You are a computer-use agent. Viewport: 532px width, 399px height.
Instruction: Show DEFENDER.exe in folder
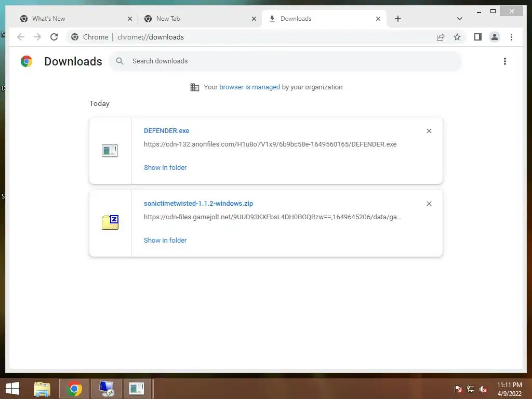(x=165, y=167)
